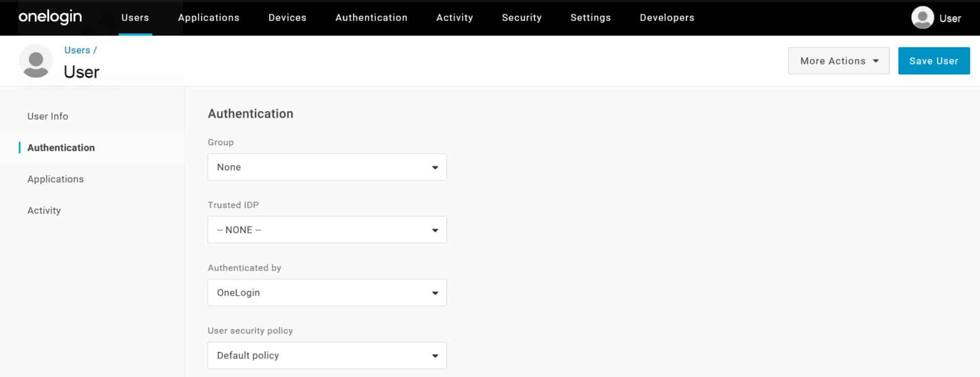The height and width of the screenshot is (377, 980).
Task: Click the User page title
Action: [x=81, y=72]
